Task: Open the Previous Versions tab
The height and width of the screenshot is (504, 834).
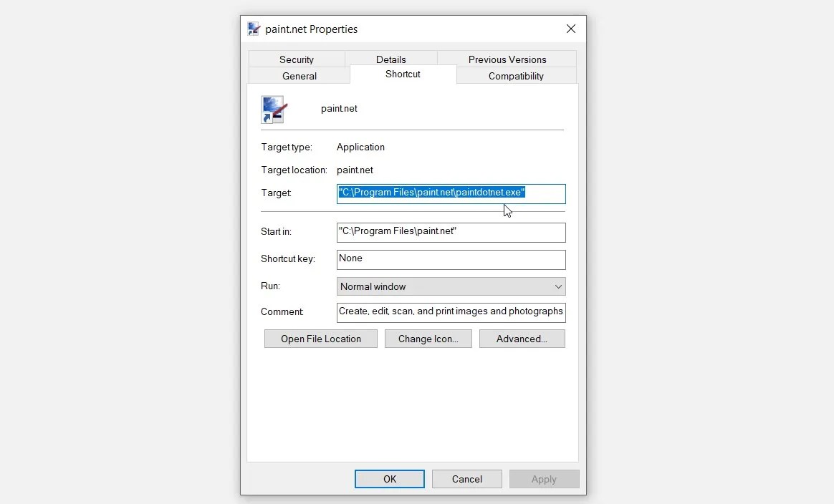Action: point(507,59)
